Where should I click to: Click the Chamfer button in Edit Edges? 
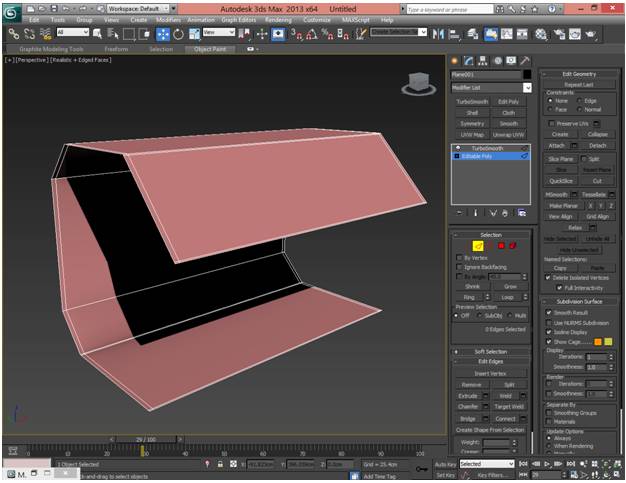[x=468, y=407]
